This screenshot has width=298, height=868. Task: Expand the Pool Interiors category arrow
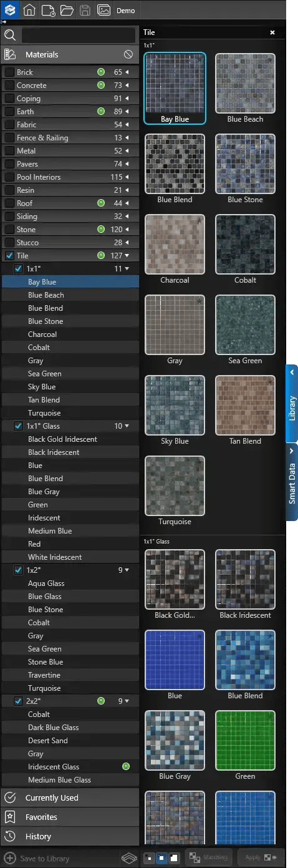(x=127, y=177)
